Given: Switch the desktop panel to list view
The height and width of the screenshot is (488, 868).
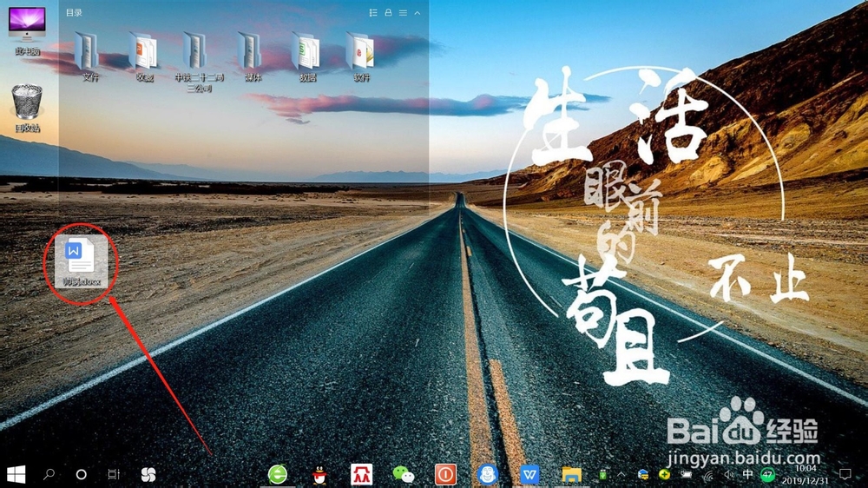Looking at the screenshot, I should pos(373,13).
